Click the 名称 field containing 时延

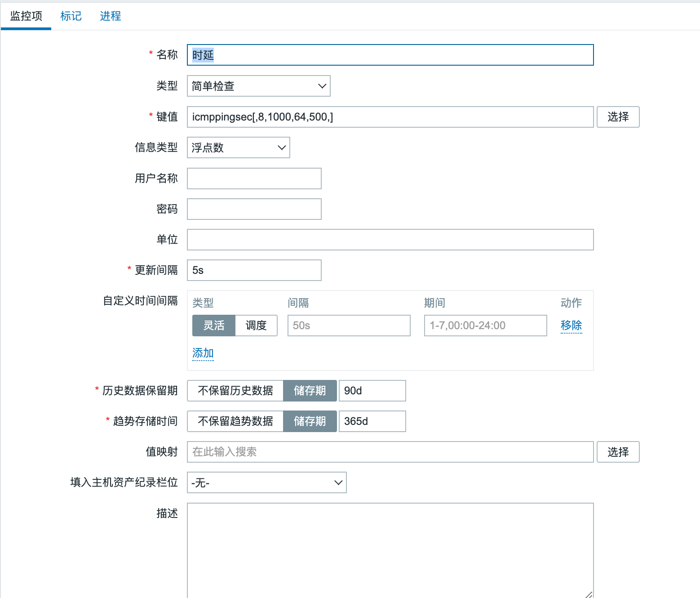(390, 54)
